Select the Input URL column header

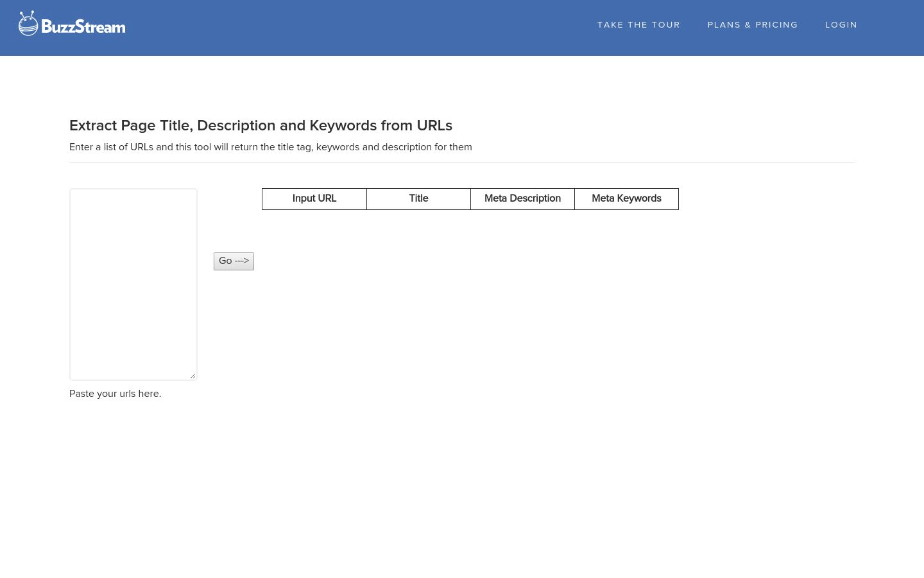(x=314, y=198)
